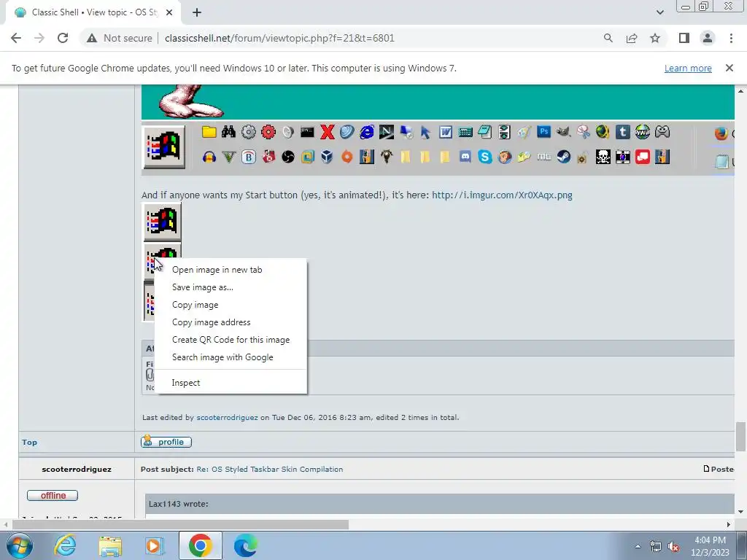The image size is (747, 560).
Task: Click the Internet Explorer icon in the taskbar image
Action: click(x=367, y=132)
